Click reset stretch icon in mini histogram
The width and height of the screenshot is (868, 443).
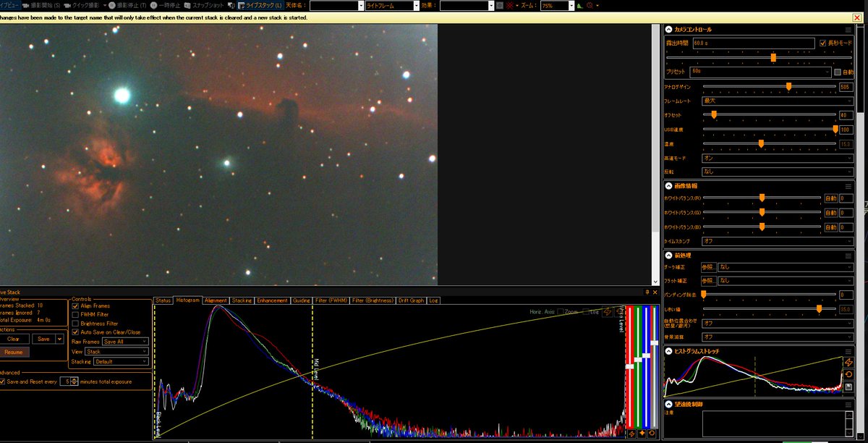coord(849,374)
